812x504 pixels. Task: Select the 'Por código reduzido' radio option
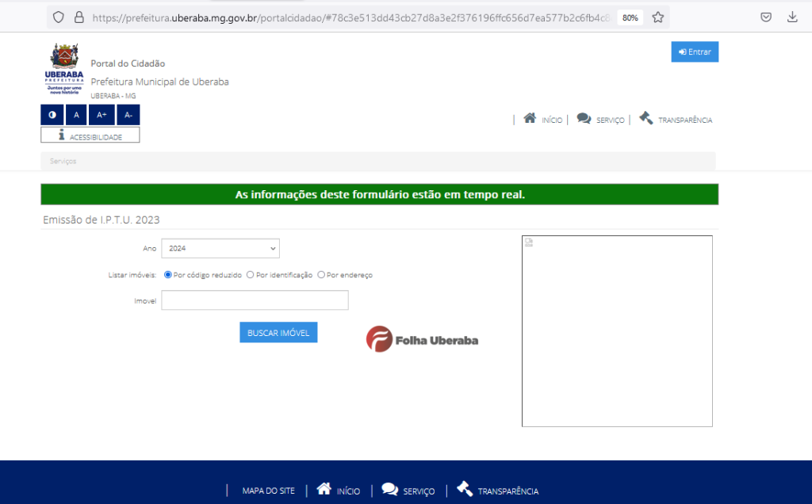tap(168, 275)
